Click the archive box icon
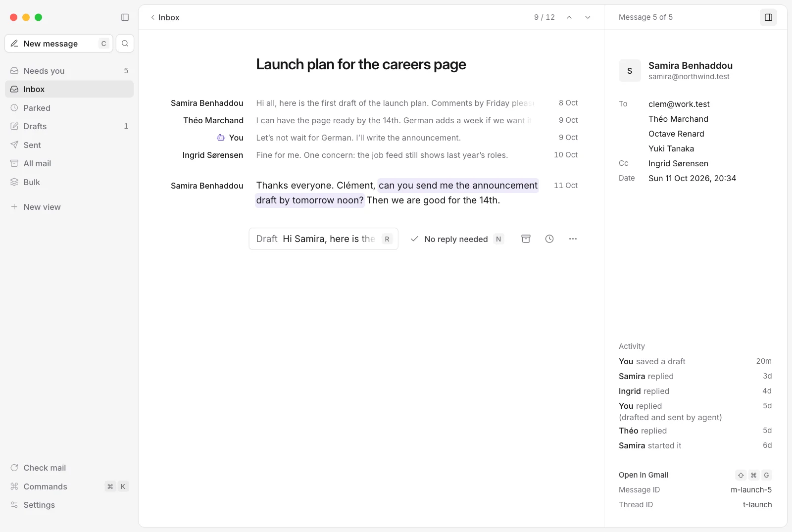The width and height of the screenshot is (792, 532). pyautogui.click(x=526, y=239)
